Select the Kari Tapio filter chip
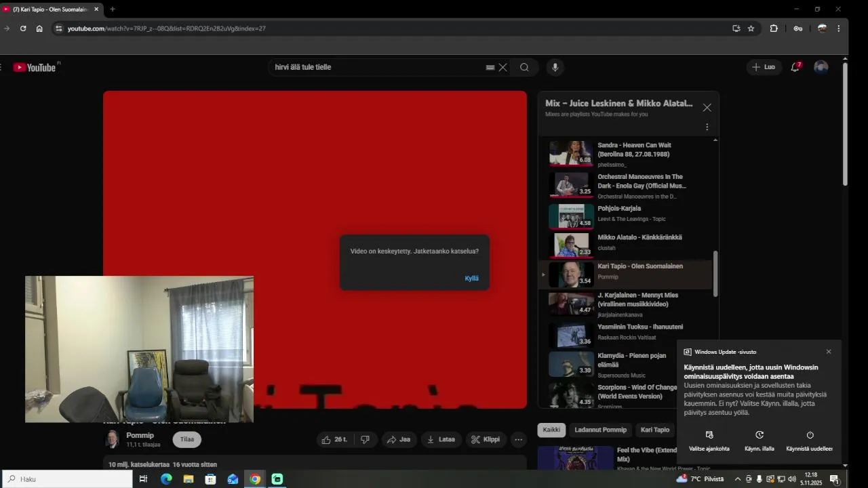Viewport: 868px width, 488px height. point(655,430)
